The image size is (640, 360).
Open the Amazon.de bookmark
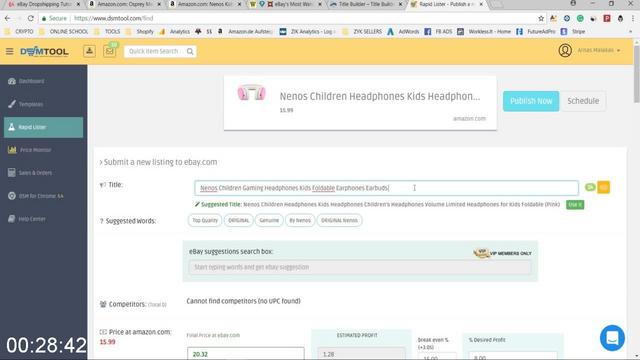click(x=246, y=31)
